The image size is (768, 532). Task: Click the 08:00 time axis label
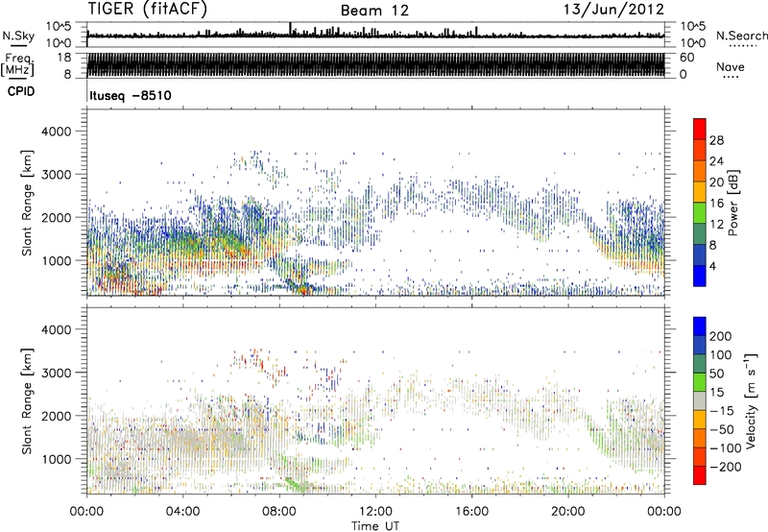(x=278, y=512)
